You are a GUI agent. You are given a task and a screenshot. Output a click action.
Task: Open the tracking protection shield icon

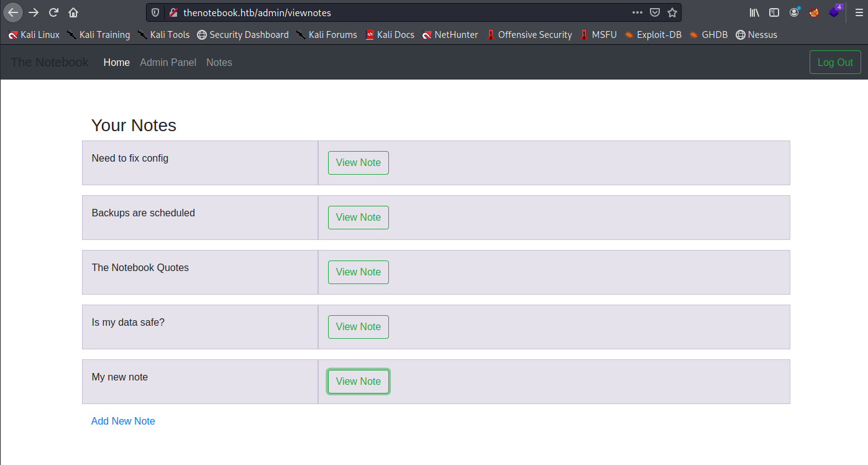tap(155, 12)
